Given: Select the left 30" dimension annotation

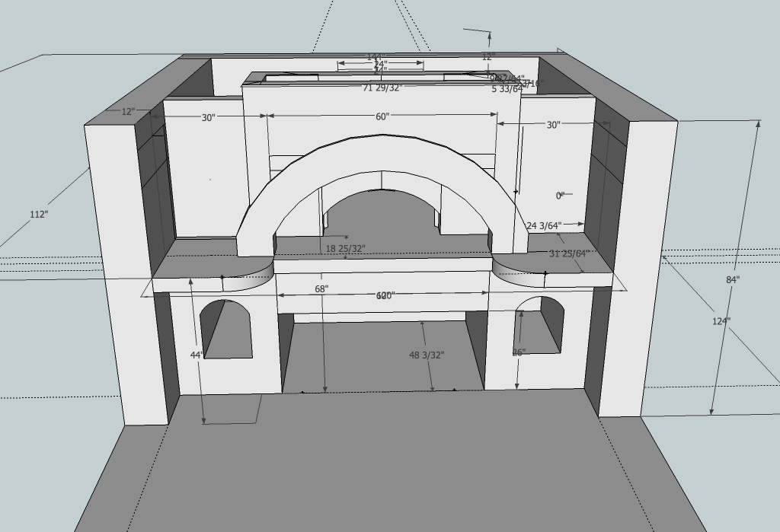Looking at the screenshot, I should click(x=208, y=117).
